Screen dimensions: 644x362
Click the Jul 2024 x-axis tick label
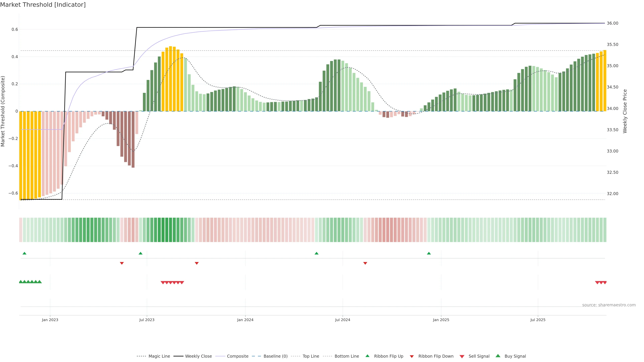[x=342, y=320]
